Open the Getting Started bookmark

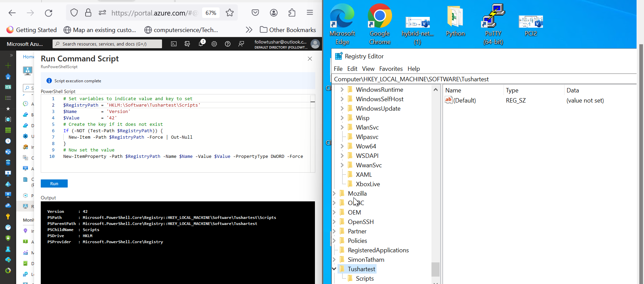click(32, 30)
